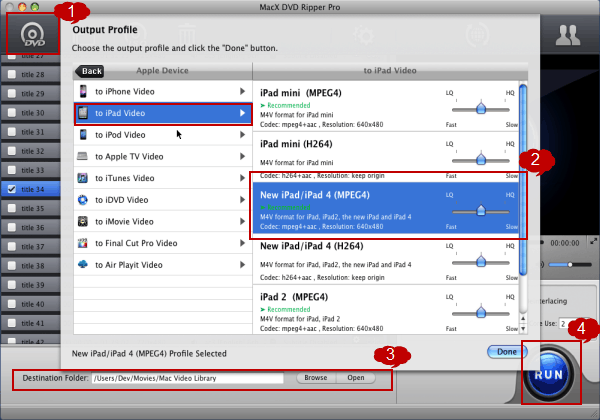Uncheck the title 34 checkbox
This screenshot has width=600, height=420.
pyautogui.click(x=12, y=189)
